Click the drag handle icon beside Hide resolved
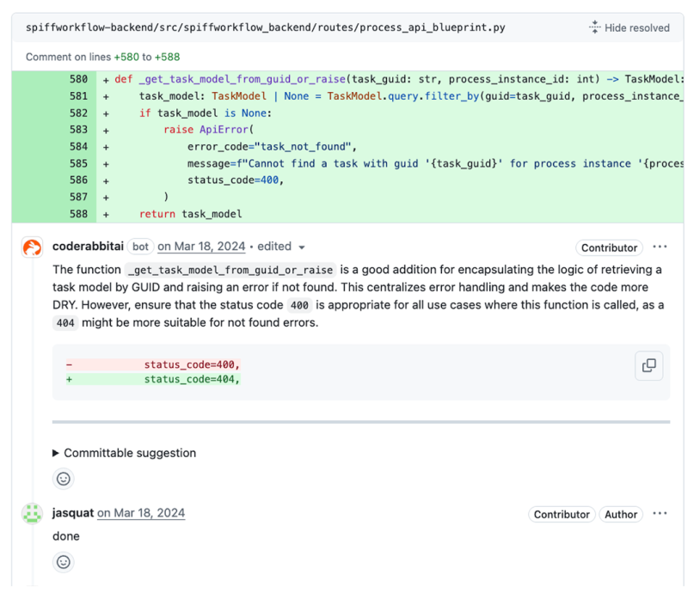700x599 pixels. tap(593, 27)
